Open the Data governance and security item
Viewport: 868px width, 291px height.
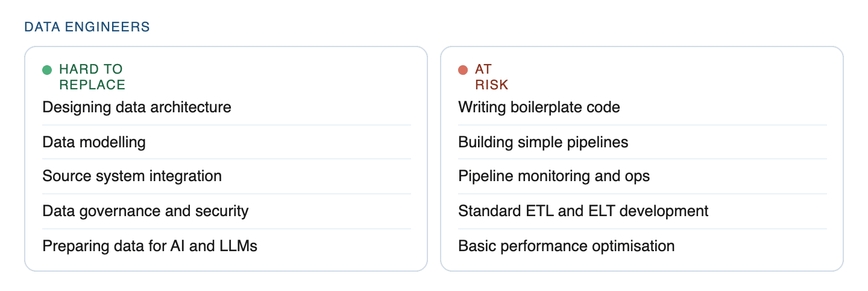(145, 211)
